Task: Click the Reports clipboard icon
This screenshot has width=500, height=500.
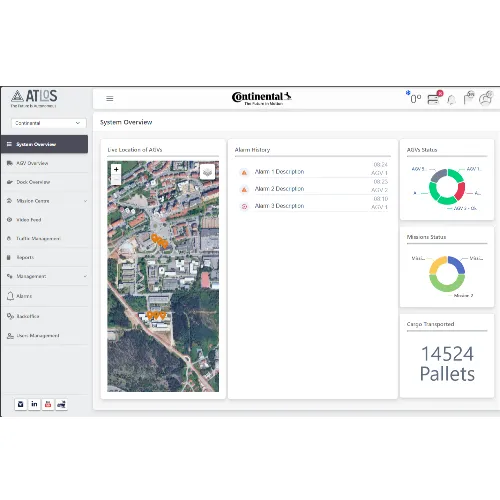Action: [x=9, y=257]
